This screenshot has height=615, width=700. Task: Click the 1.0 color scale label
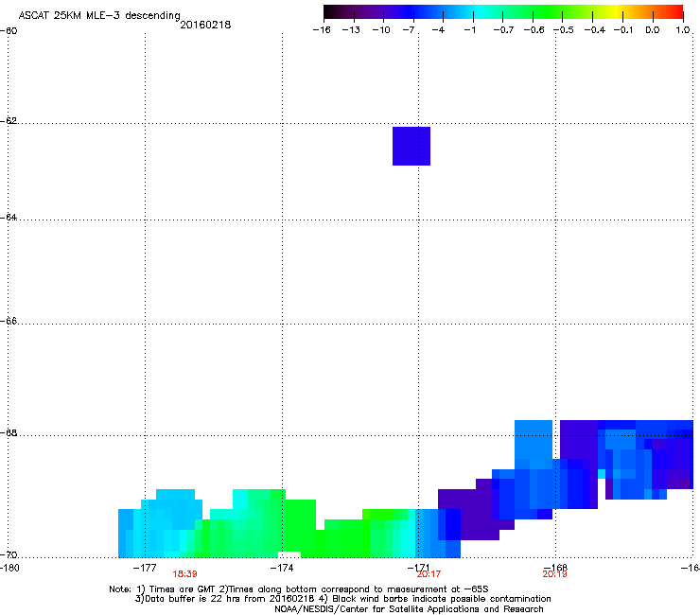coord(683,30)
